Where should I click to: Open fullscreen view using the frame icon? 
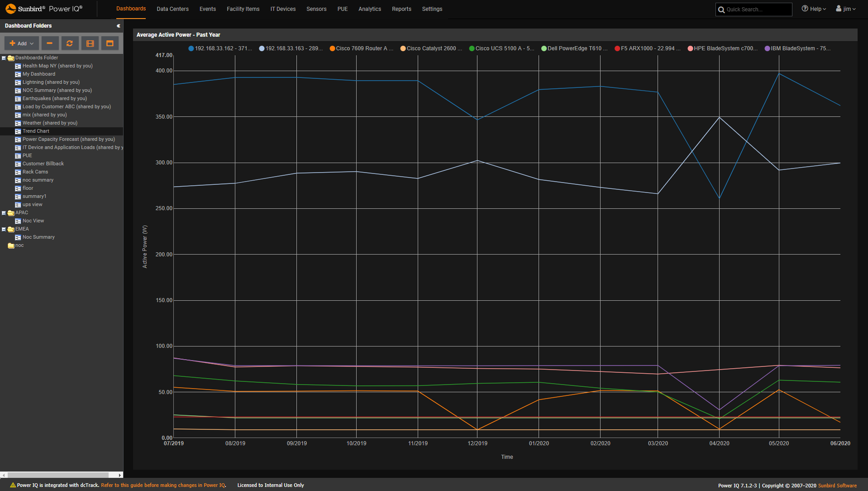[110, 43]
